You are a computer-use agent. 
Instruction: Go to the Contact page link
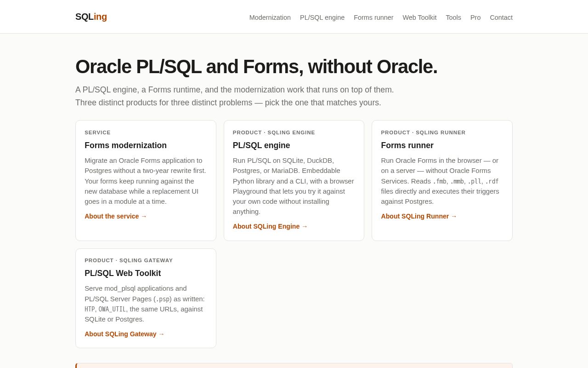[x=501, y=17]
